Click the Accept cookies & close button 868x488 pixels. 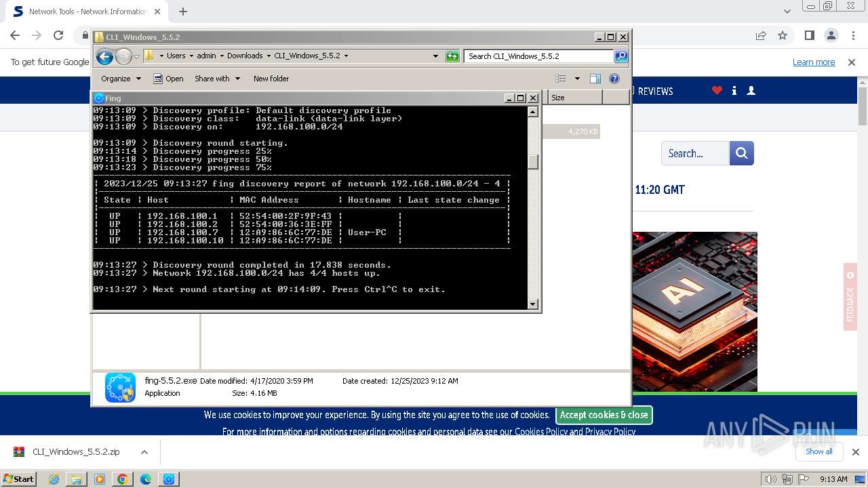(604, 415)
